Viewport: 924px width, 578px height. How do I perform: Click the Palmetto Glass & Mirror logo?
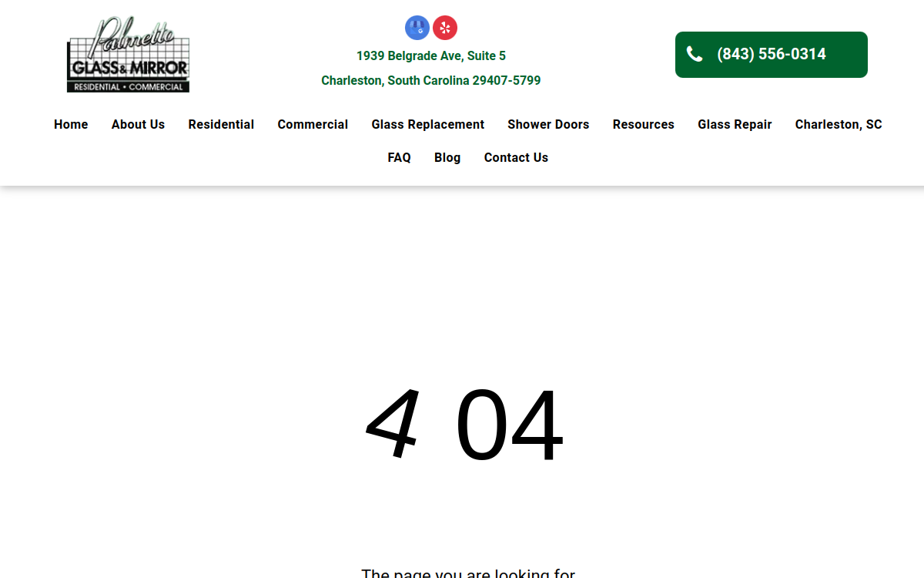coord(128,55)
